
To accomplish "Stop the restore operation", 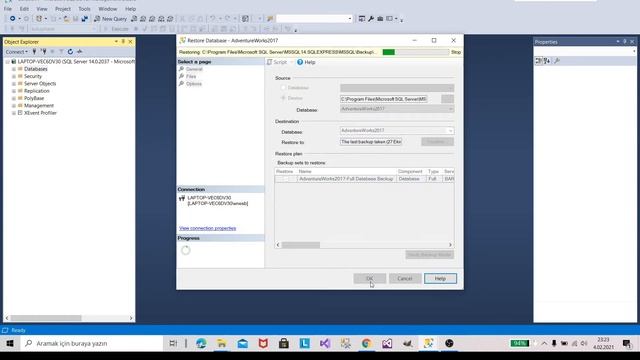I will tap(456, 52).
